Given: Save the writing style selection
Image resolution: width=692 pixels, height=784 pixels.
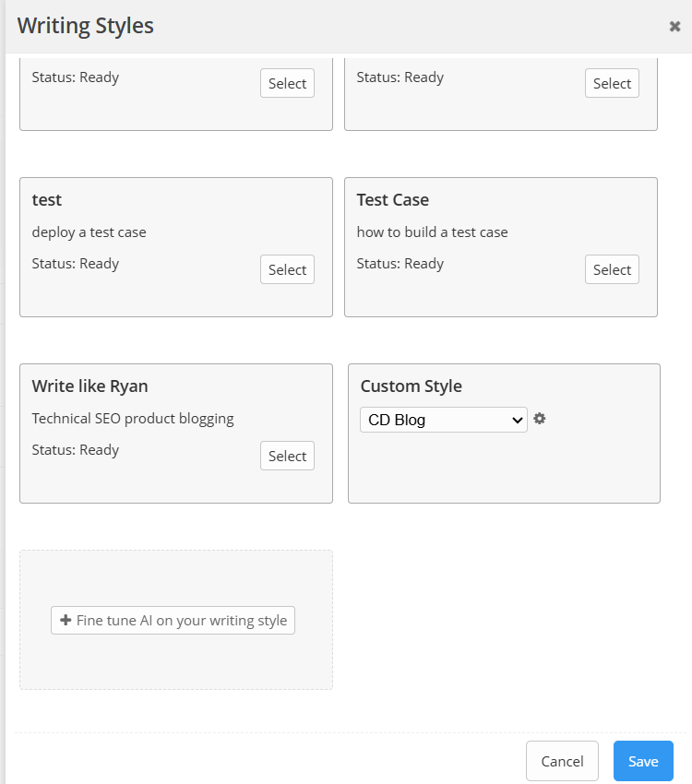Looking at the screenshot, I should 643,761.
